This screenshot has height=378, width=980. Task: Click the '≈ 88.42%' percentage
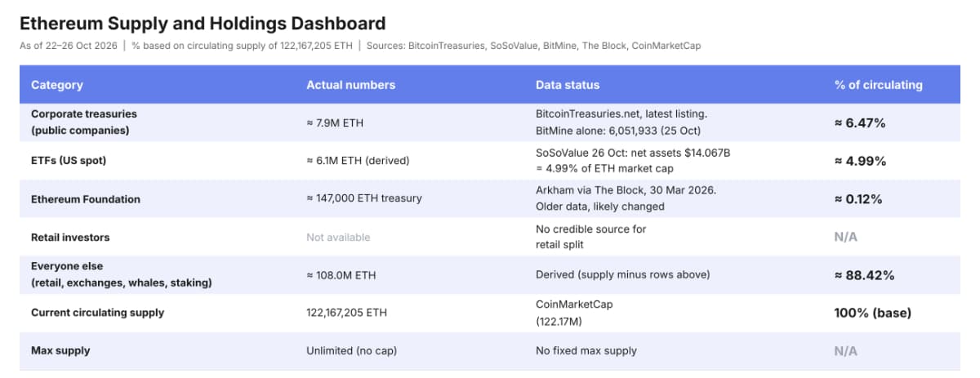point(864,275)
